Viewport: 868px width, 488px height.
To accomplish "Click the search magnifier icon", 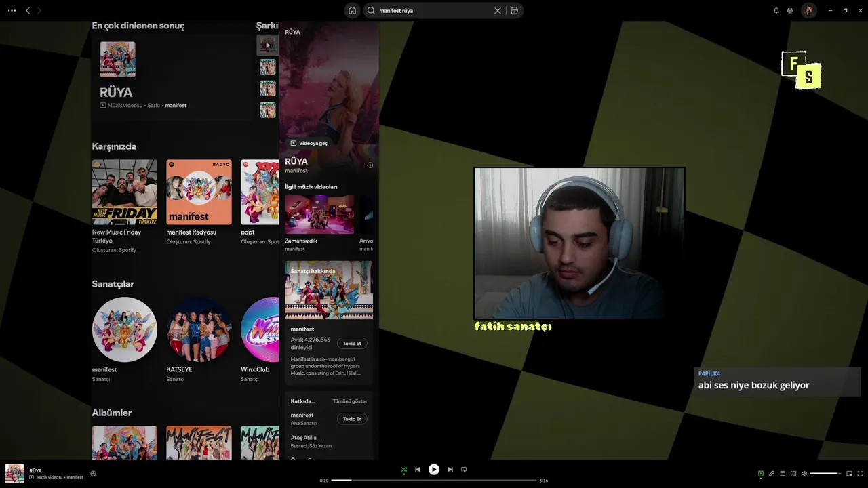I will coord(371,11).
